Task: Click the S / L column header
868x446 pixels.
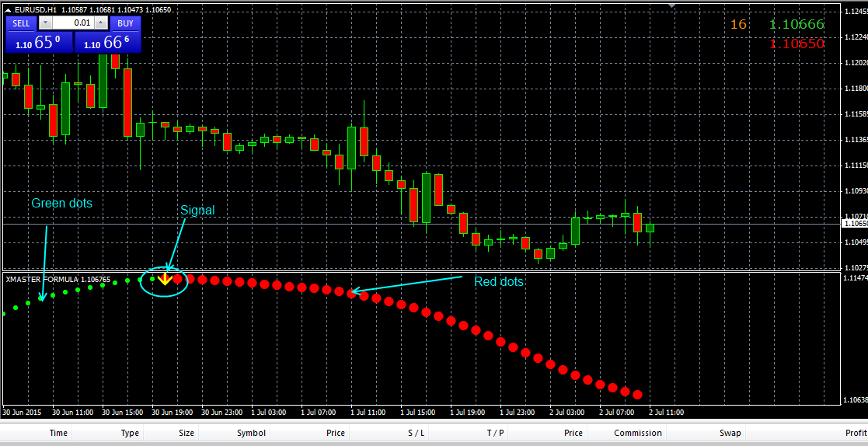Action: point(416,433)
